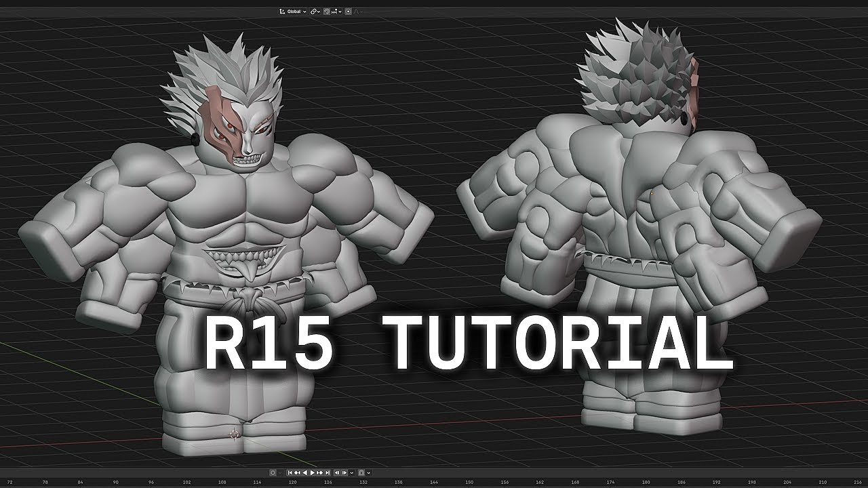The width and height of the screenshot is (868, 488).
Task: Jump to the next keyframe
Action: point(320,472)
